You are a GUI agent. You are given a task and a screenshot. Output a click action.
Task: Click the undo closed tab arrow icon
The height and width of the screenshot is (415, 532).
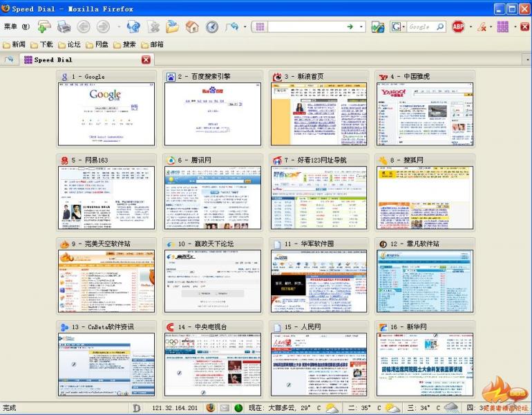click(232, 26)
